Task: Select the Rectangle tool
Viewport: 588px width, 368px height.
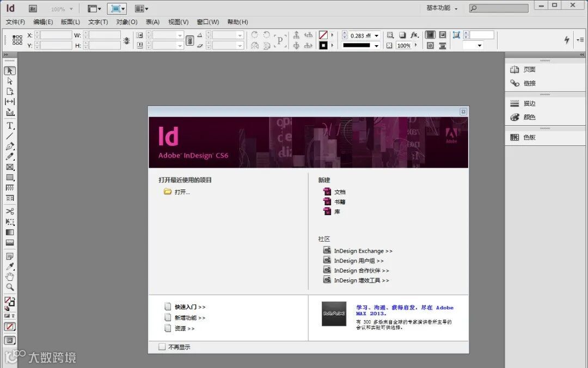Action: [10, 177]
